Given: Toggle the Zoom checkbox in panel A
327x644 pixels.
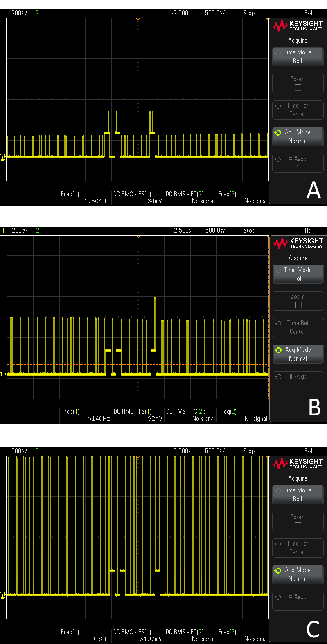Looking at the screenshot, I should click(298, 87).
